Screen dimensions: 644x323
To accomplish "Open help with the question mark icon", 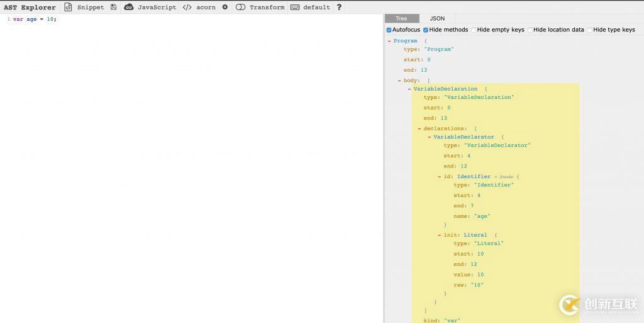I will pyautogui.click(x=339, y=7).
